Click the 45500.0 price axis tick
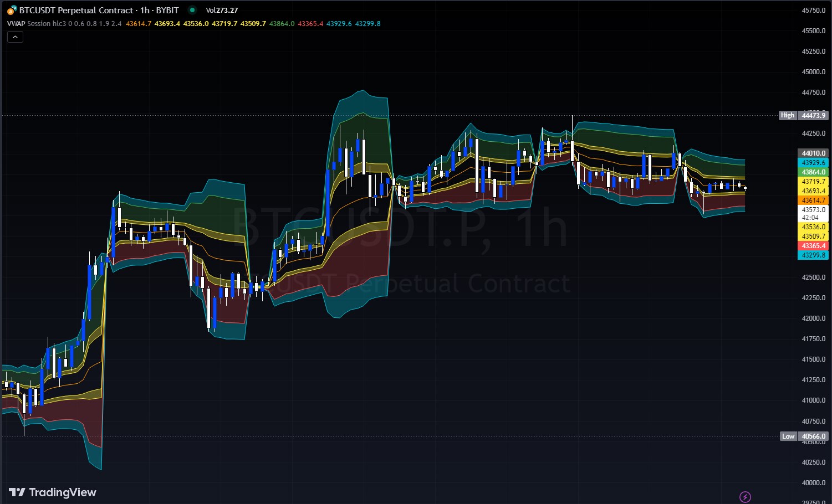Screen dimensions: 832x504 (x=814, y=31)
